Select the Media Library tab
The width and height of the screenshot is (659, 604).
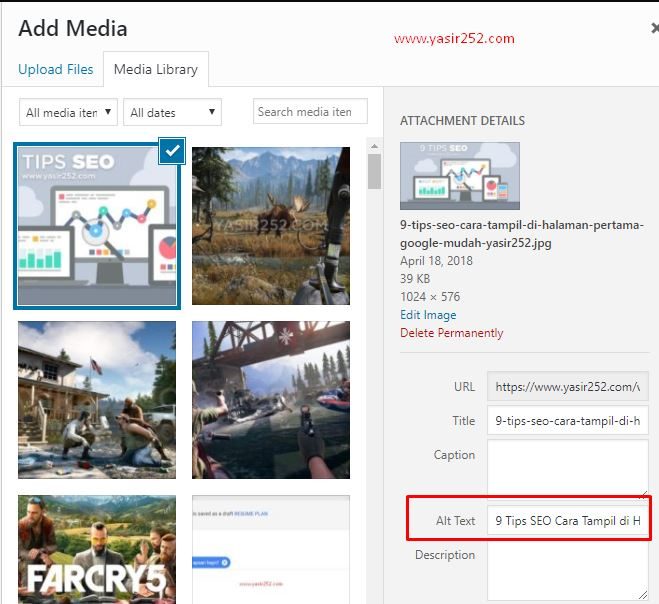pyautogui.click(x=156, y=69)
